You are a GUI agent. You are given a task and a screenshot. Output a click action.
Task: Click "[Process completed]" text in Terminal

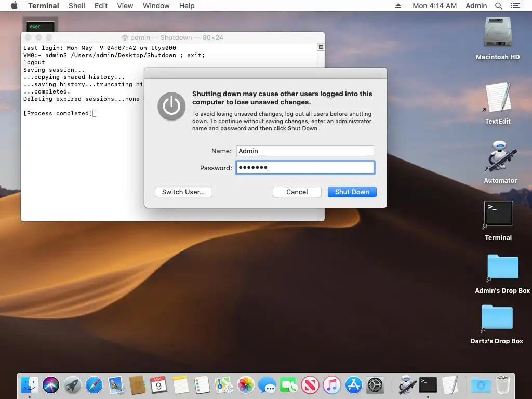58,113
